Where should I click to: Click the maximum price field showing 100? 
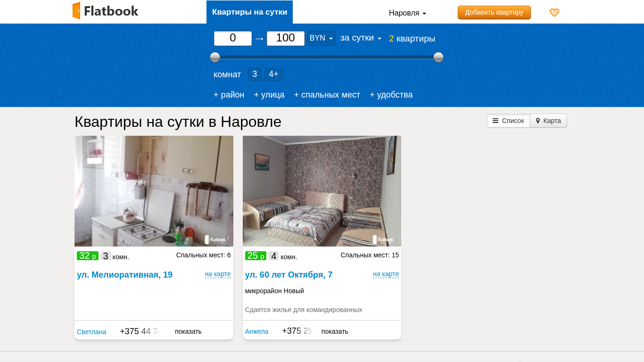(285, 38)
